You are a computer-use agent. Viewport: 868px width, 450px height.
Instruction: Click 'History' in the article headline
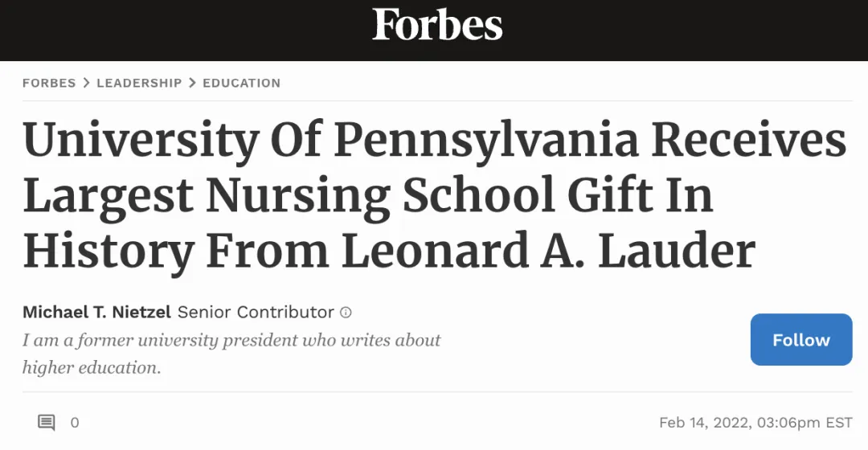[108, 250]
